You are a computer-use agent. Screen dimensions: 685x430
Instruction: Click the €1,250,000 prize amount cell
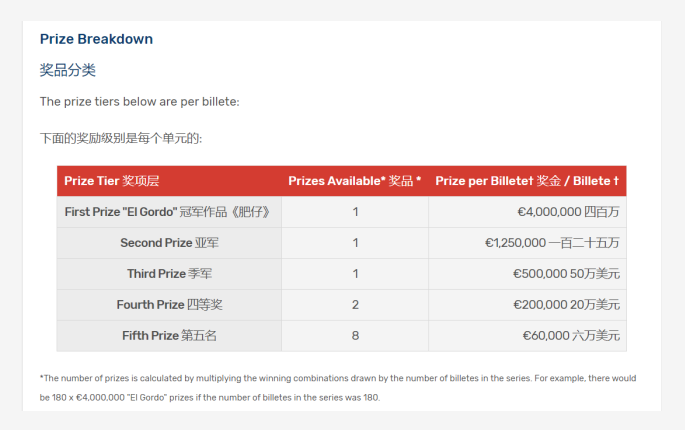tap(527, 243)
